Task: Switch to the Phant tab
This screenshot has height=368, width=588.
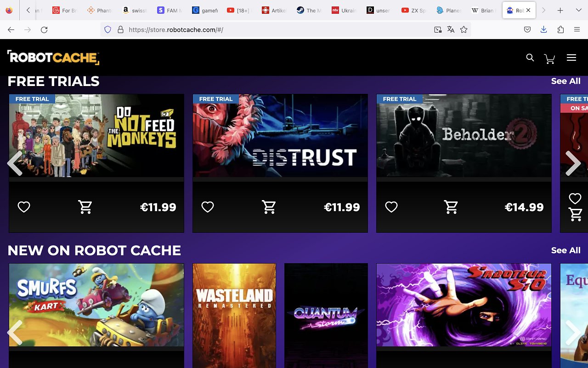Action: pyautogui.click(x=100, y=10)
